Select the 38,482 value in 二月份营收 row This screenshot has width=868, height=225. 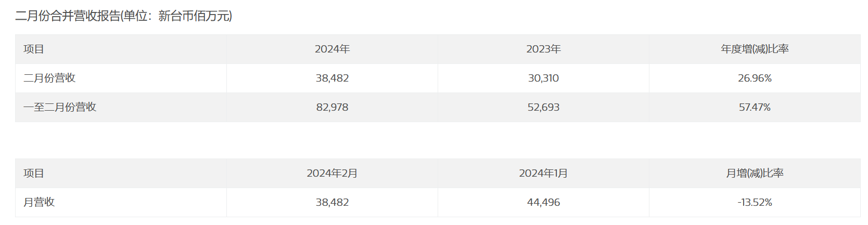[332, 78]
